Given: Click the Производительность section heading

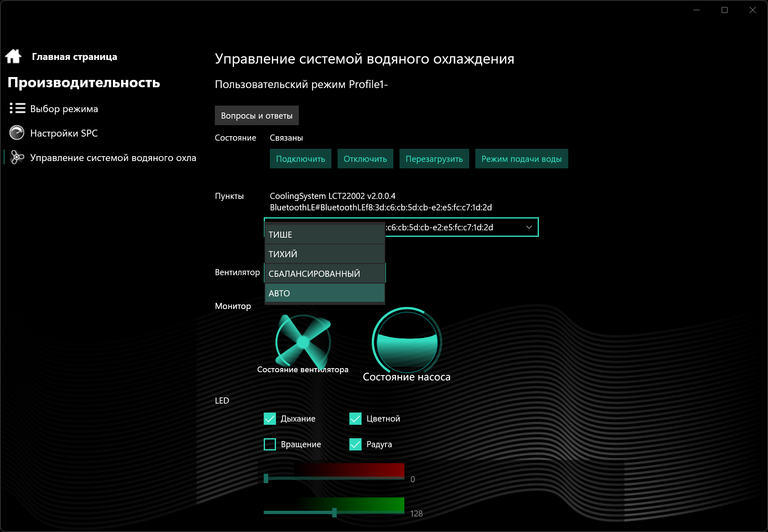Looking at the screenshot, I should point(84,83).
